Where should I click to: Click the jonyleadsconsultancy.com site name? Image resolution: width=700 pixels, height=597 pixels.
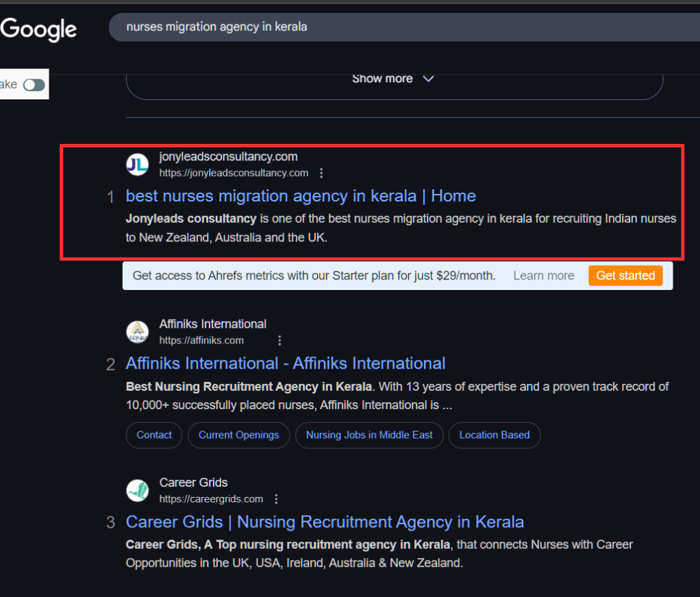pyautogui.click(x=229, y=157)
